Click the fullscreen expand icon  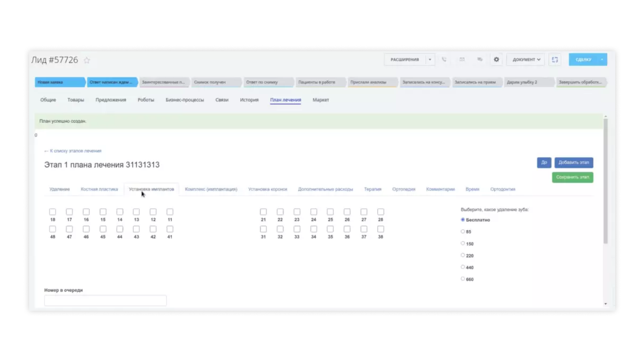555,60
